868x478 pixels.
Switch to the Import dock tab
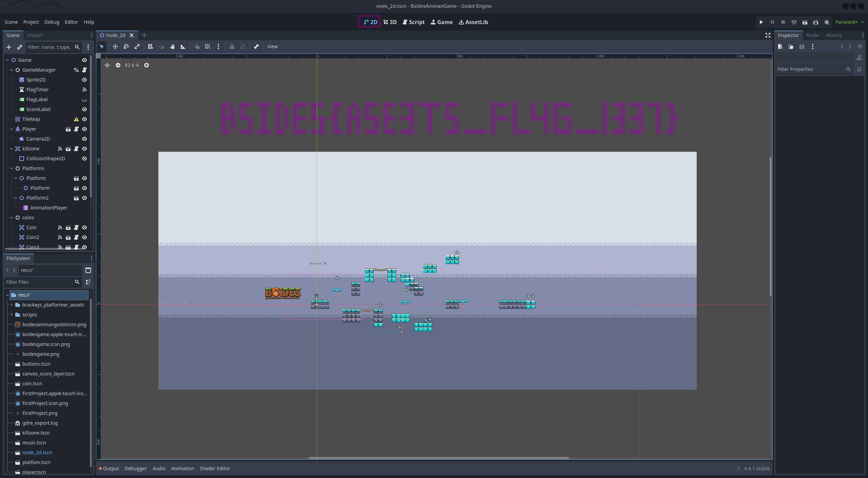click(35, 35)
